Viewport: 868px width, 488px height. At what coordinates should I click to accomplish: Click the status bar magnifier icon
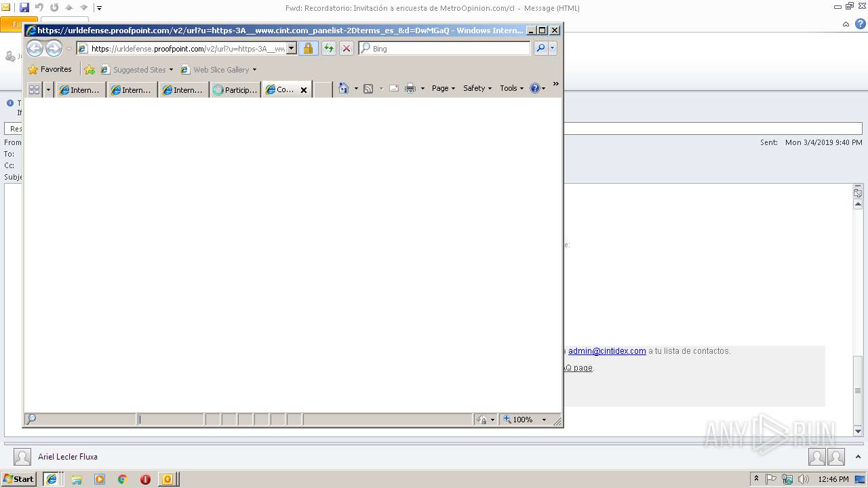point(31,420)
